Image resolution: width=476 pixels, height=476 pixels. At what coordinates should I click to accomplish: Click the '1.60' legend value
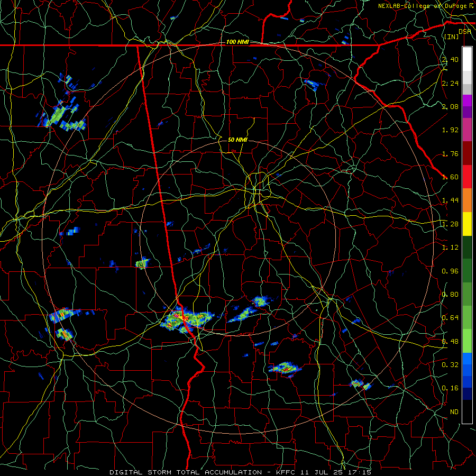click(x=450, y=177)
